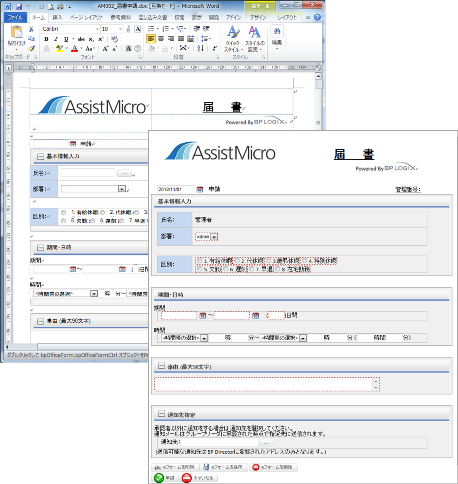Click the Save icon in quick access toolbar
The width and height of the screenshot is (458, 484).
pyautogui.click(x=19, y=6)
